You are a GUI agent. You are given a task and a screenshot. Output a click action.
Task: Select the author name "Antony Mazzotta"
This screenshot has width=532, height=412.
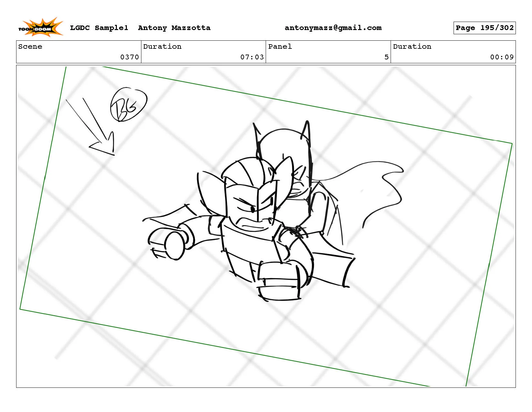(174, 28)
